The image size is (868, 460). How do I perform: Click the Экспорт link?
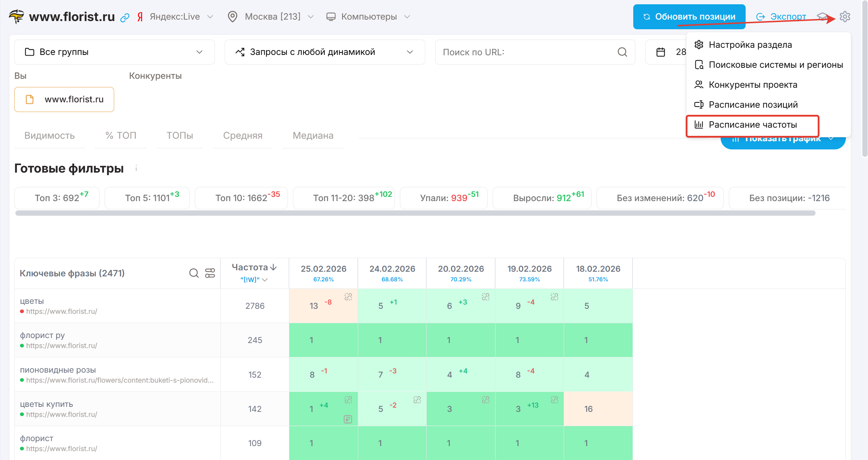pos(788,17)
